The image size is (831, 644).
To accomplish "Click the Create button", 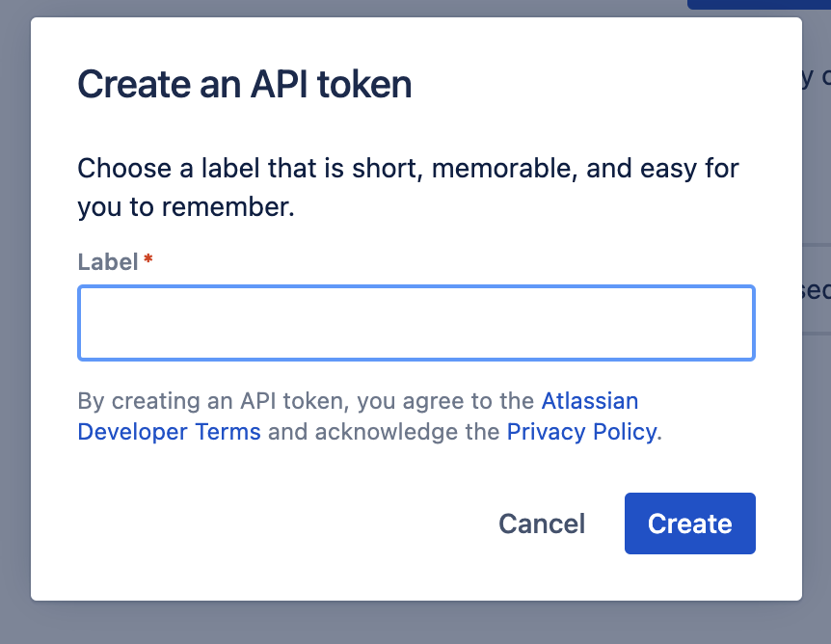I will point(689,523).
